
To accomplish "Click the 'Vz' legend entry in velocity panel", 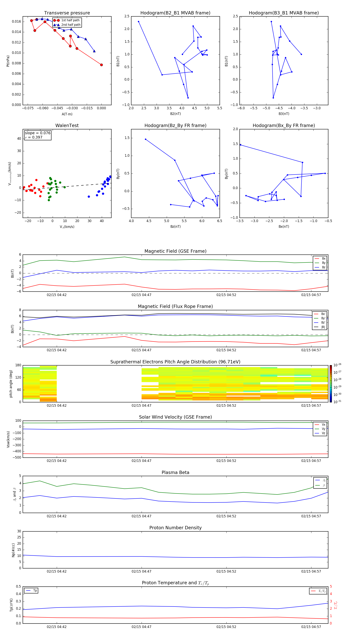I will tap(320, 433).
